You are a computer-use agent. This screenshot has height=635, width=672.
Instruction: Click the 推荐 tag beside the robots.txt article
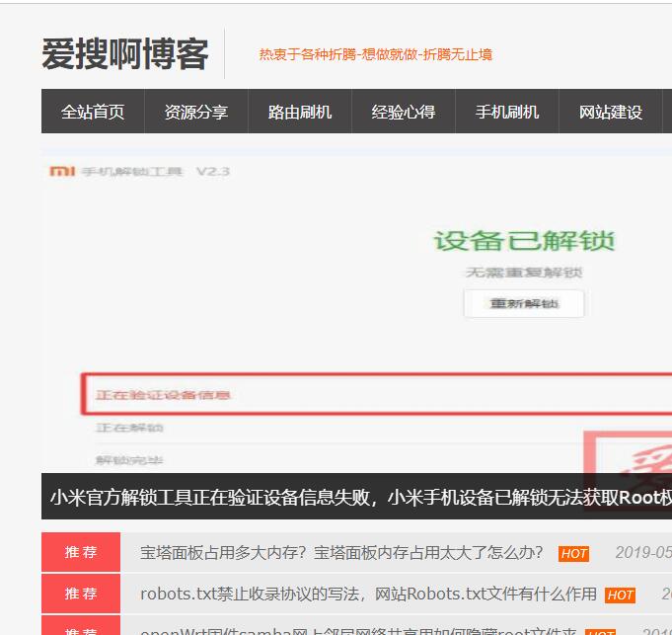(x=81, y=594)
